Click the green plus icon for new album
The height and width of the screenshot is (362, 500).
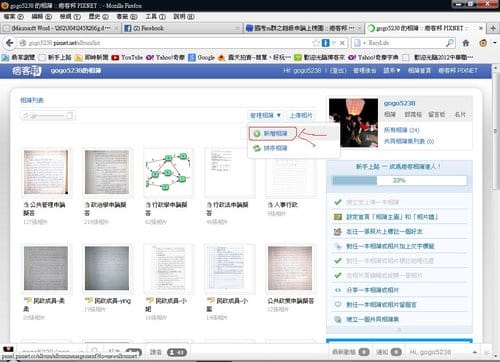coord(257,134)
